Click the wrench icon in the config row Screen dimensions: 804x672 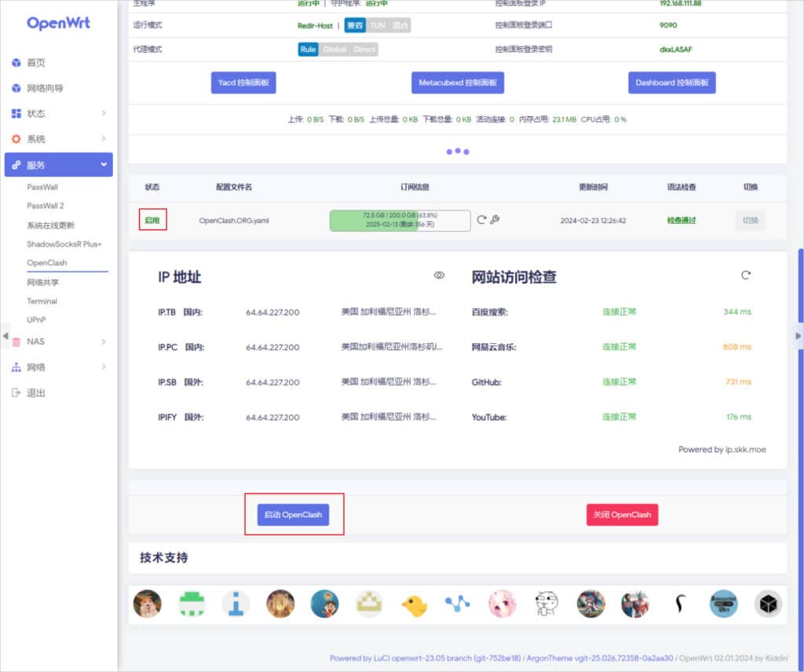coord(495,220)
